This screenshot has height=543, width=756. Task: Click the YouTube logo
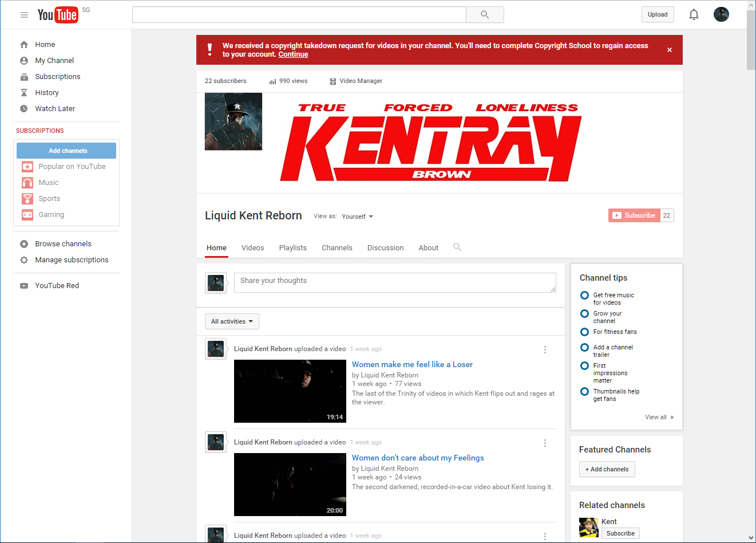[x=58, y=15]
